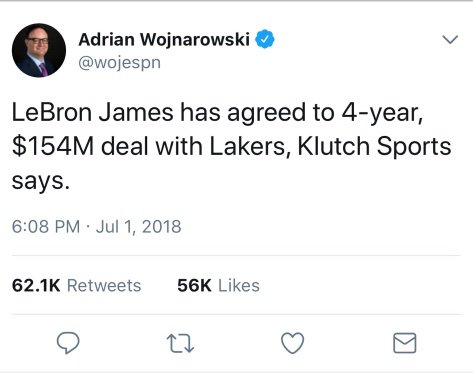The width and height of the screenshot is (473, 373).
Task: Open the Retweets label list
Action: [x=104, y=286]
